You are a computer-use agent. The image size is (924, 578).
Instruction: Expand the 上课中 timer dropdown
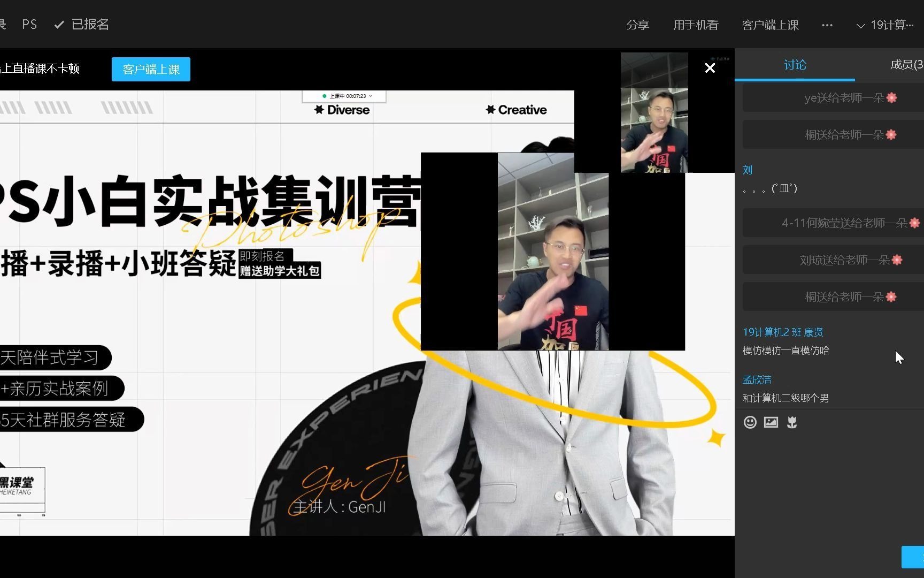(x=370, y=96)
